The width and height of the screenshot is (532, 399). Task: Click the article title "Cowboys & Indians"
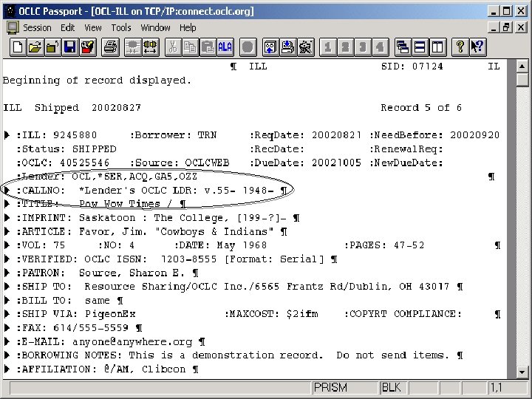(x=214, y=232)
